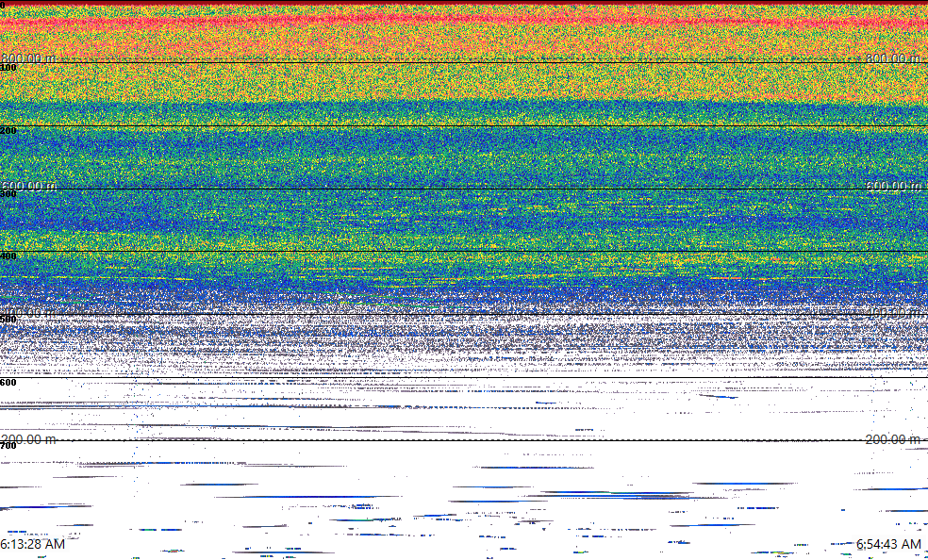Click the bold 300 range gridline label
This screenshot has width=928, height=560.
click(8, 193)
